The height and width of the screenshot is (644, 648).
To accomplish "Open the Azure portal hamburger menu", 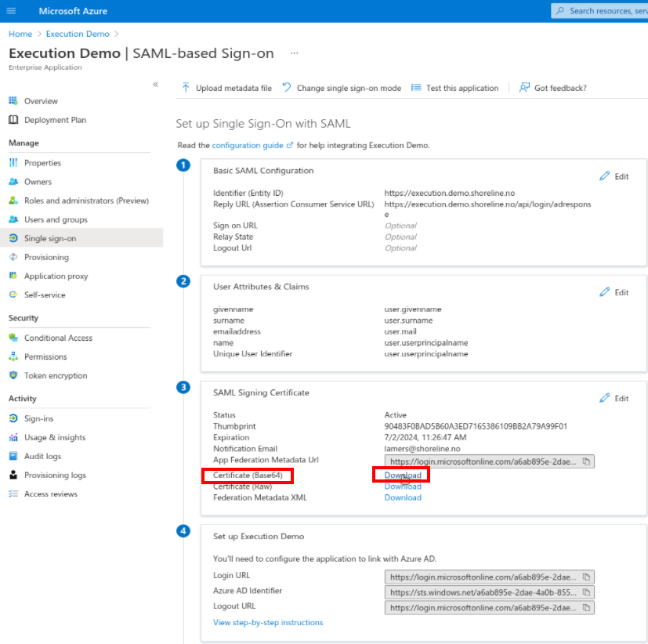I will [11, 11].
